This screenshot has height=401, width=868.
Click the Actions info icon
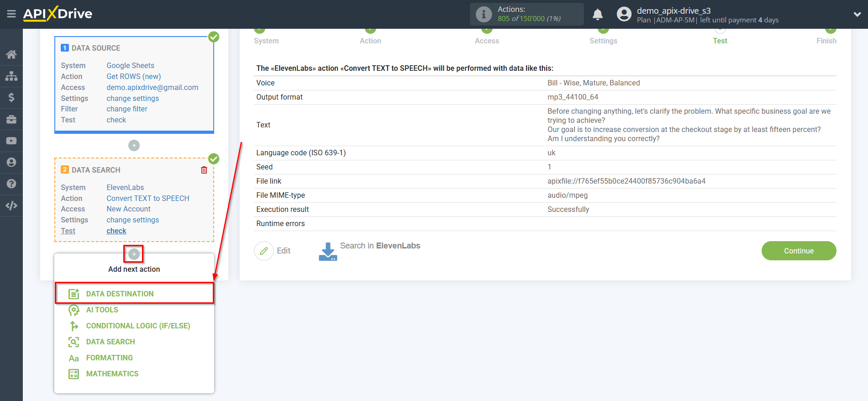pos(484,14)
